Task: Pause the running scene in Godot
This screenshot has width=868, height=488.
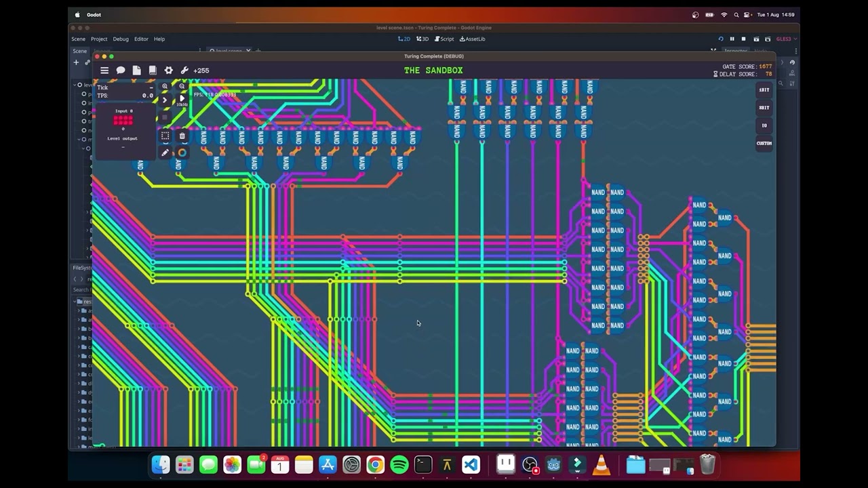Action: tap(732, 39)
